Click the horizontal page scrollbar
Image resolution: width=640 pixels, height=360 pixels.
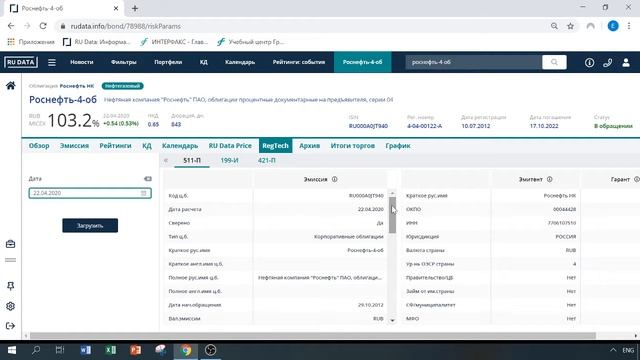click(x=313, y=336)
